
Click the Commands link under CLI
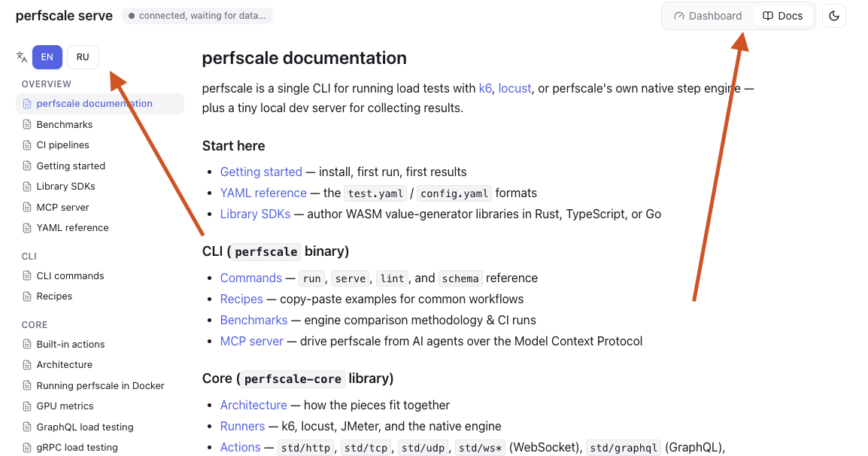(251, 278)
